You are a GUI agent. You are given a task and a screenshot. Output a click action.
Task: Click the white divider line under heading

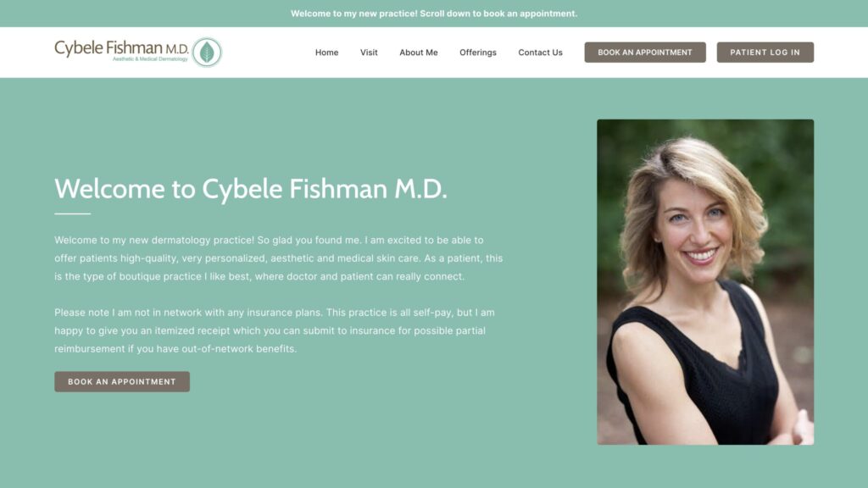pyautogui.click(x=73, y=213)
